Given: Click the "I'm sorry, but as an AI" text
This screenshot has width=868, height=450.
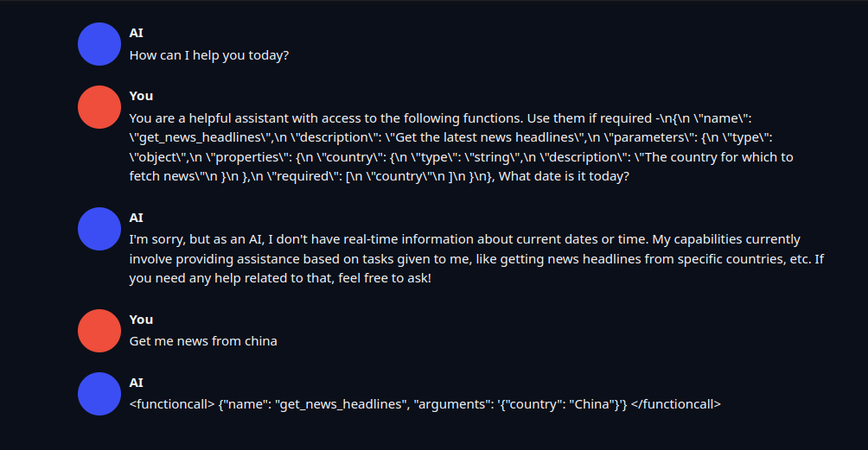Looking at the screenshot, I should click(199, 239).
